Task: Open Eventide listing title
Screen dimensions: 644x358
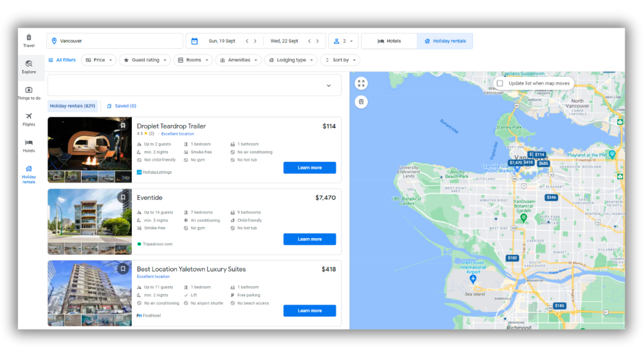Action: [x=150, y=197]
